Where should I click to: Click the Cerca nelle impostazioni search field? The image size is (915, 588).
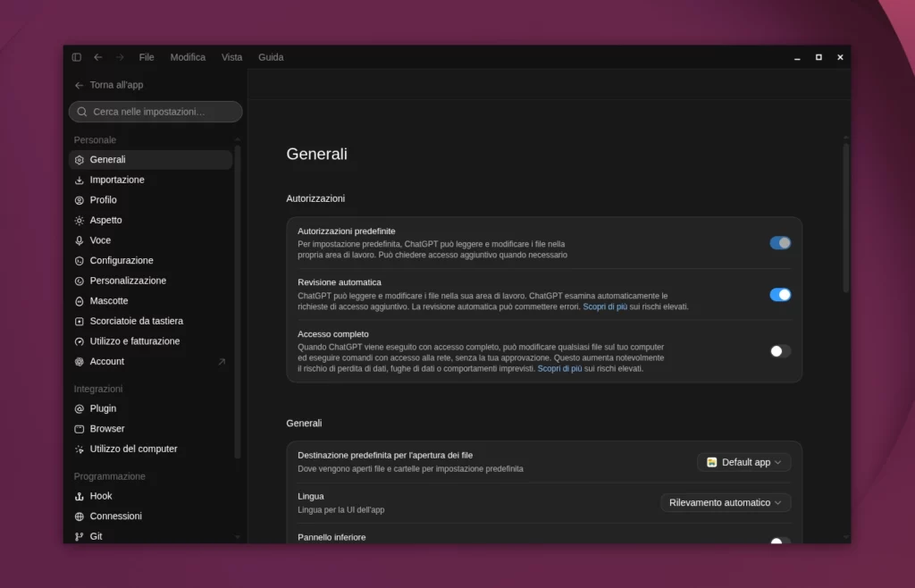155,112
